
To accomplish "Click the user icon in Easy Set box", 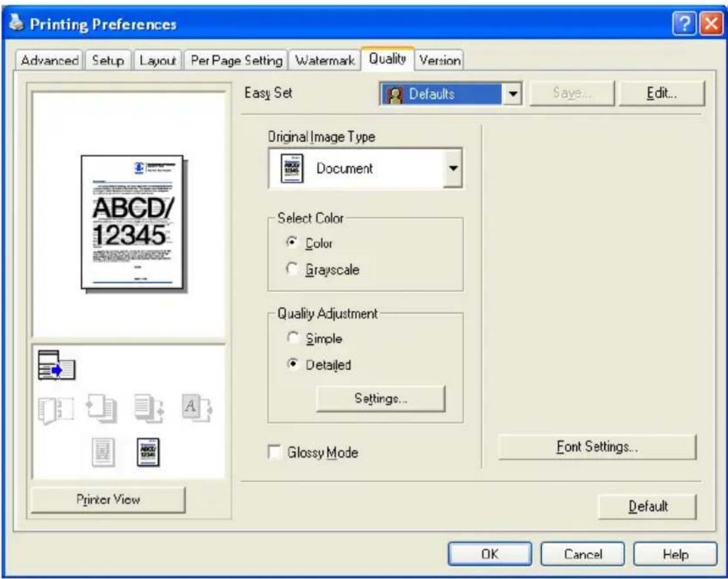I will (x=394, y=95).
